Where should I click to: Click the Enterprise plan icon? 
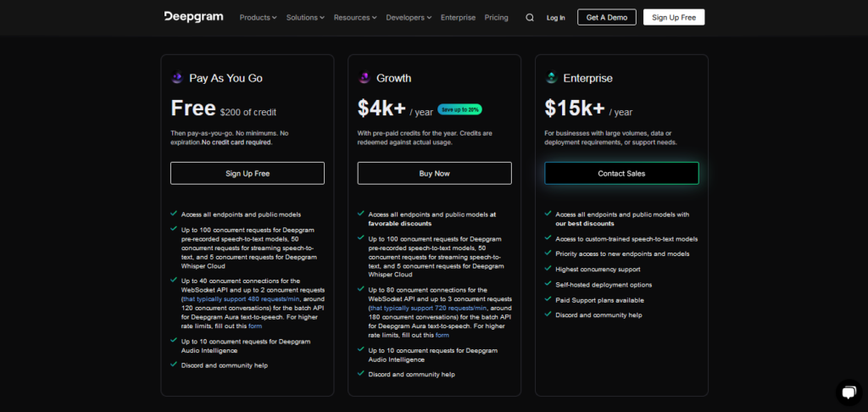point(551,78)
